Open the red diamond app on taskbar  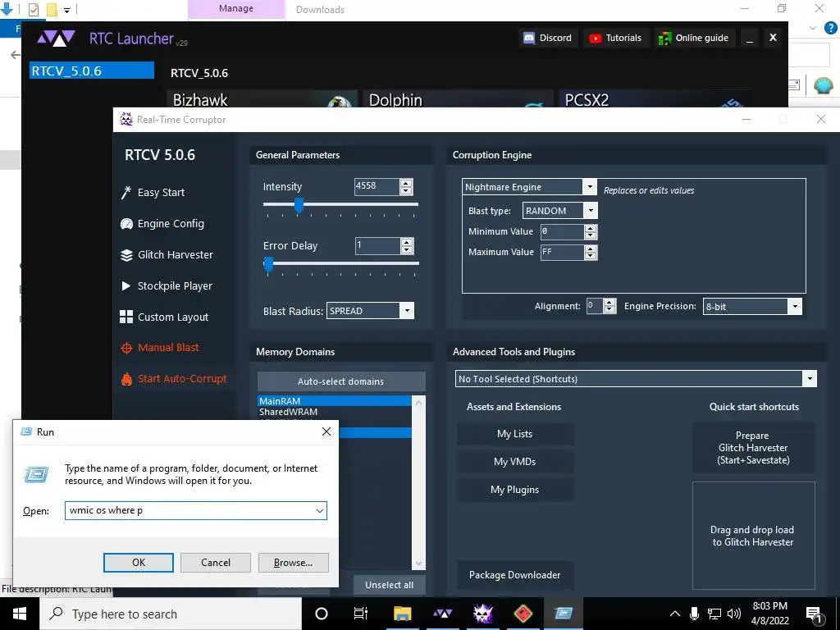523,614
